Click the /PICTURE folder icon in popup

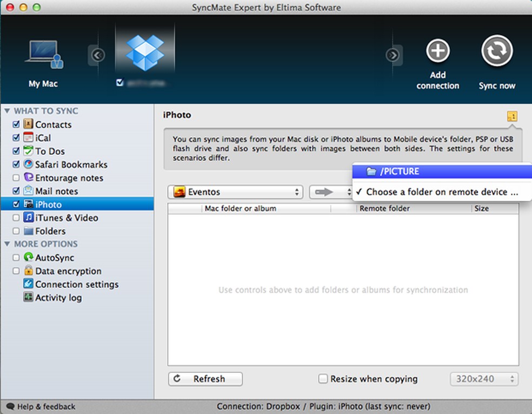(371, 172)
